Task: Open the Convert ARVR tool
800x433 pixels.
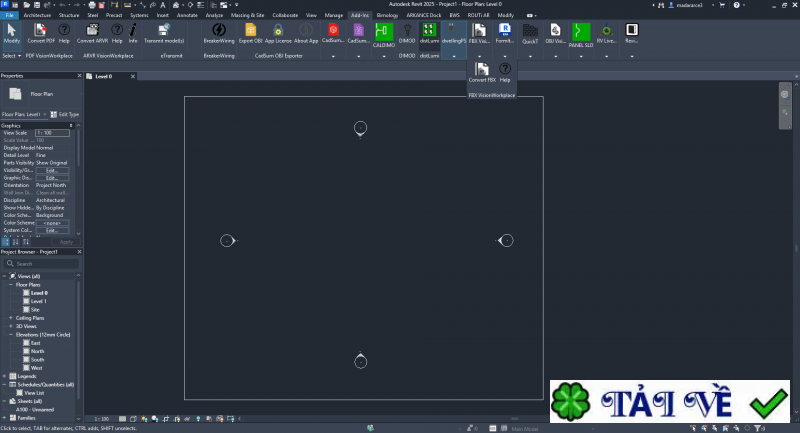Action: tap(92, 34)
